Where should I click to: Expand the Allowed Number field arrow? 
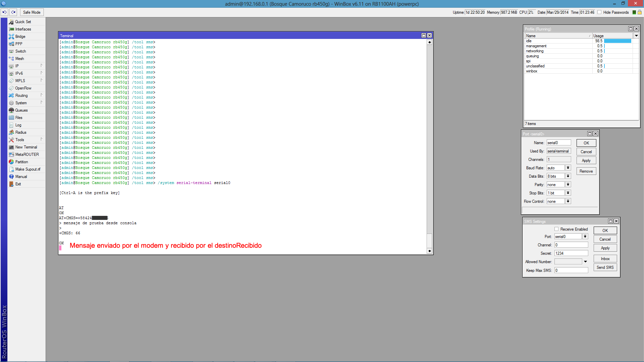click(x=585, y=262)
